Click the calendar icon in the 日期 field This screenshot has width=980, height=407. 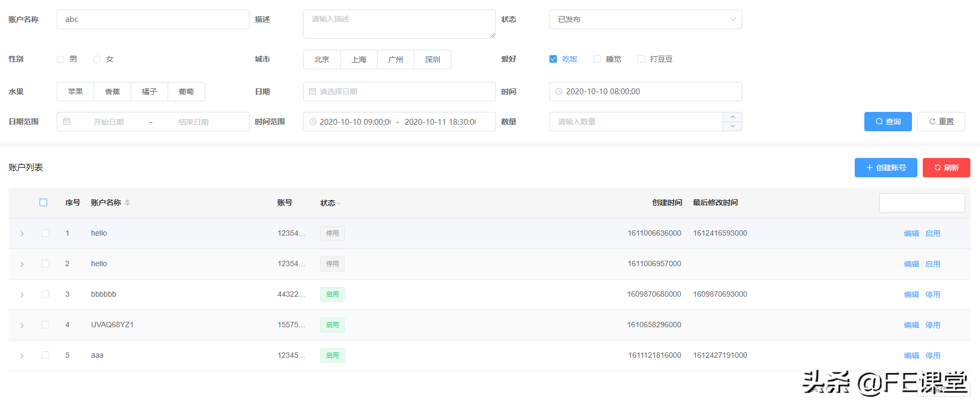313,92
